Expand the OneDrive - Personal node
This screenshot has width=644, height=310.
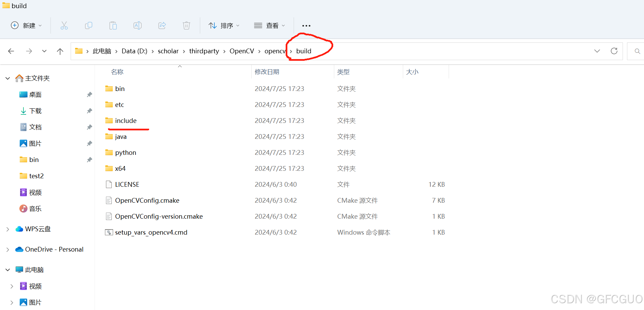point(8,250)
